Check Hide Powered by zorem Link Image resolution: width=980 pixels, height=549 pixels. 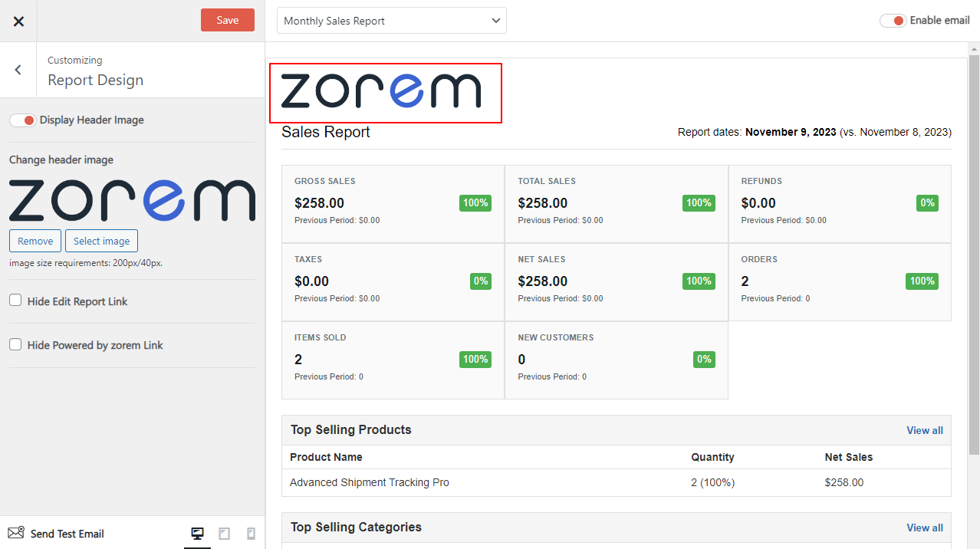click(14, 344)
